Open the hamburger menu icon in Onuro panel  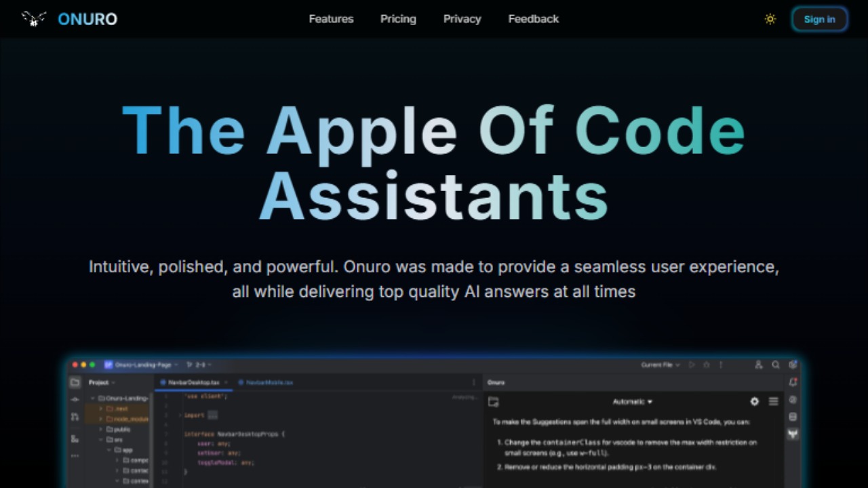click(773, 401)
